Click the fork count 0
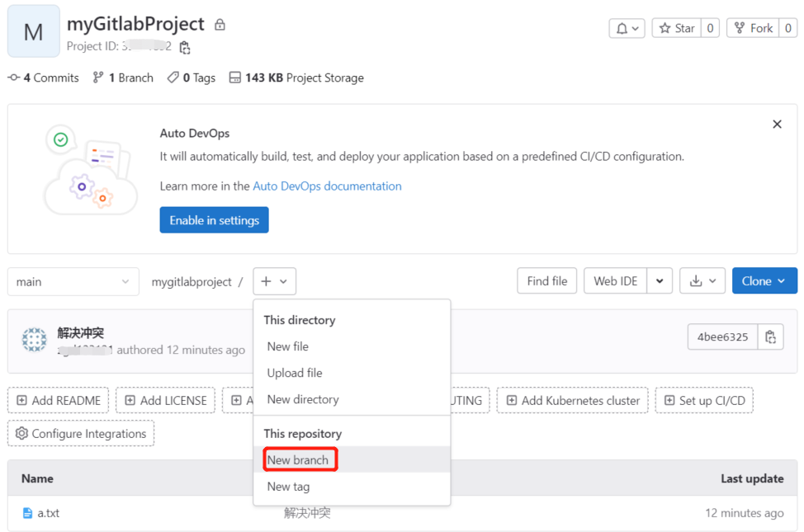The image size is (804, 532). pos(788,28)
